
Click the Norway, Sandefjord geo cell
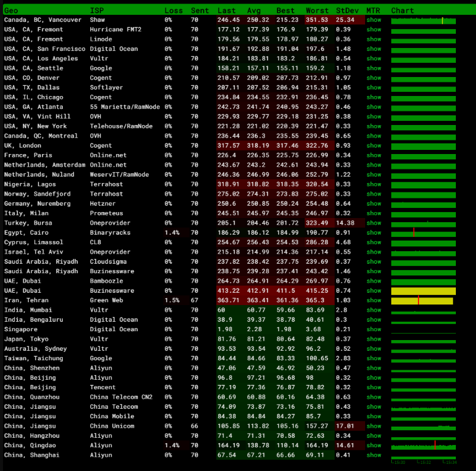(37, 194)
